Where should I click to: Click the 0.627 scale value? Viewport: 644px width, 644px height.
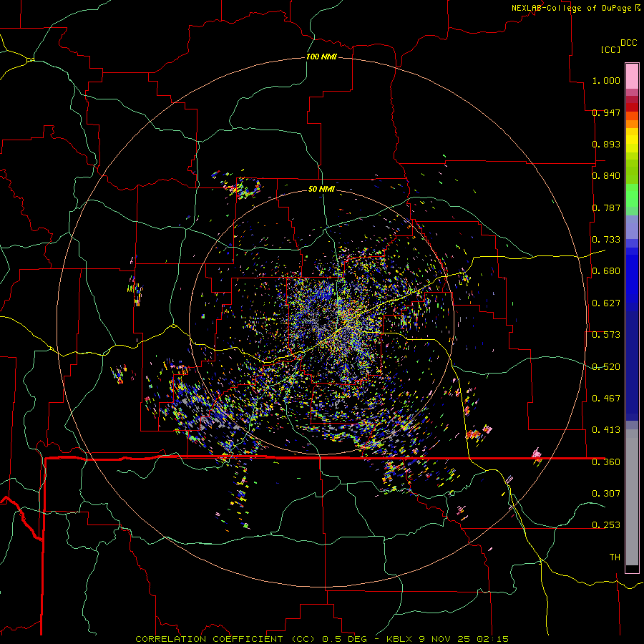coord(606,303)
